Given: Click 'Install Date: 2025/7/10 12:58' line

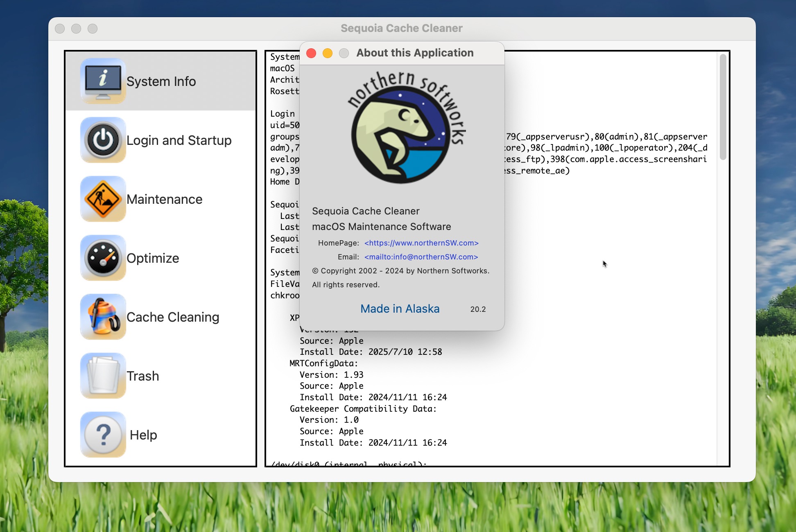Looking at the screenshot, I should point(371,352).
